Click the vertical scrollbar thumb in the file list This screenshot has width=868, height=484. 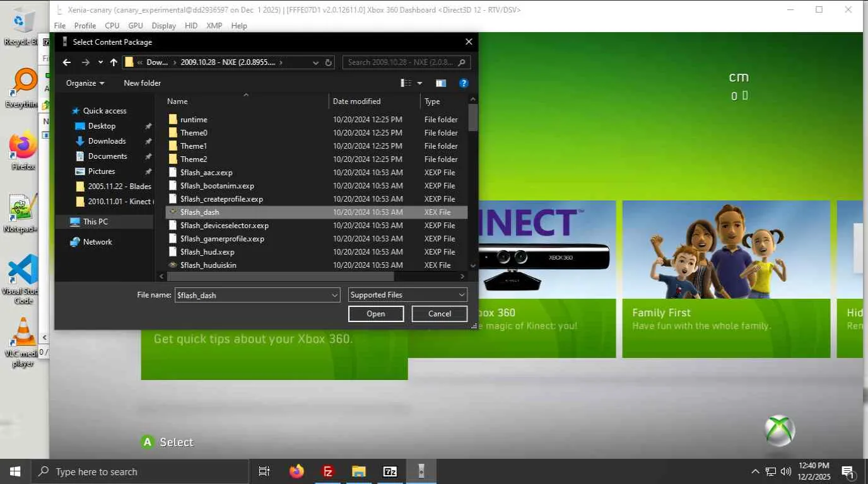[x=473, y=117]
